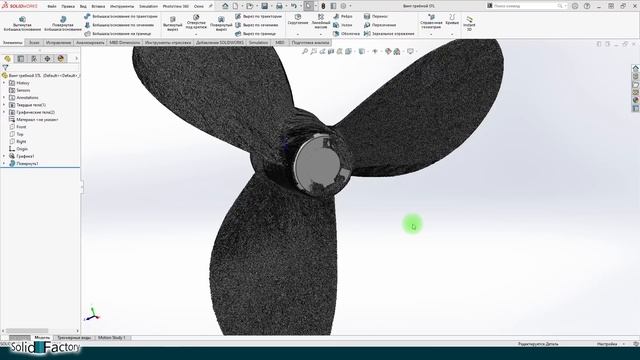
Task: Expand the manager panel tabs arrow
Action: click(76, 59)
